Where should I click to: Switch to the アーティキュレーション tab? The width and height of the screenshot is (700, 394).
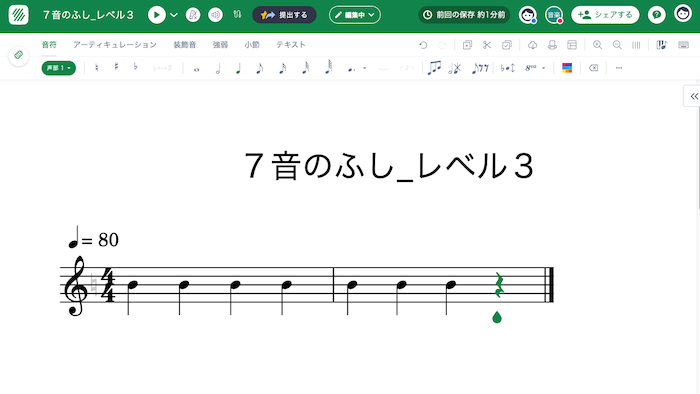click(x=115, y=45)
